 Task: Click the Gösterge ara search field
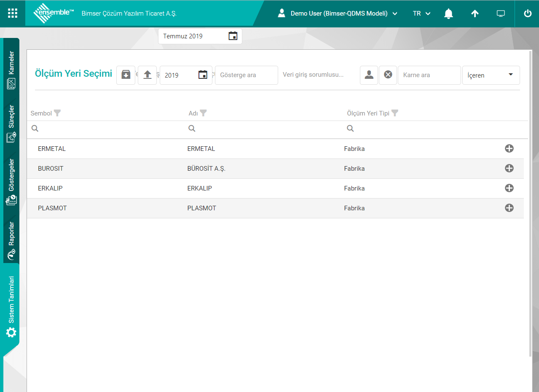point(246,75)
